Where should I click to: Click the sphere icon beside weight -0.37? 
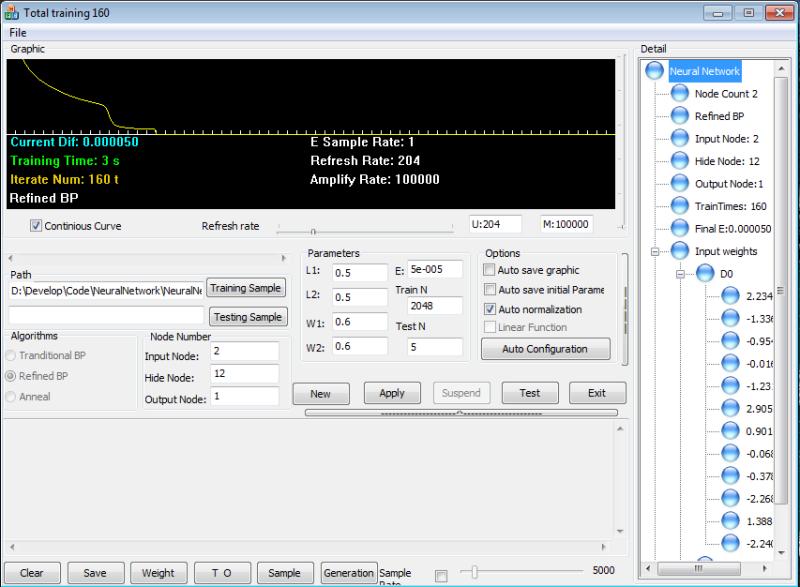[x=730, y=476]
